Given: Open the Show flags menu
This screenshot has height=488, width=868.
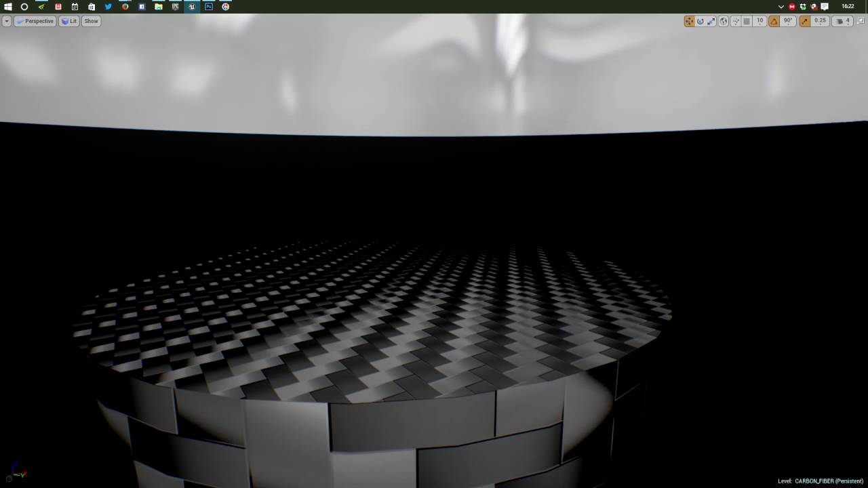Looking at the screenshot, I should [91, 21].
